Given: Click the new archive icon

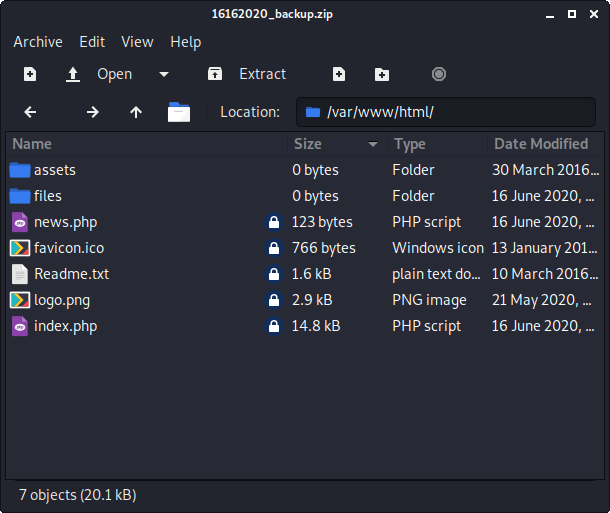Looking at the screenshot, I should click(x=30, y=74).
